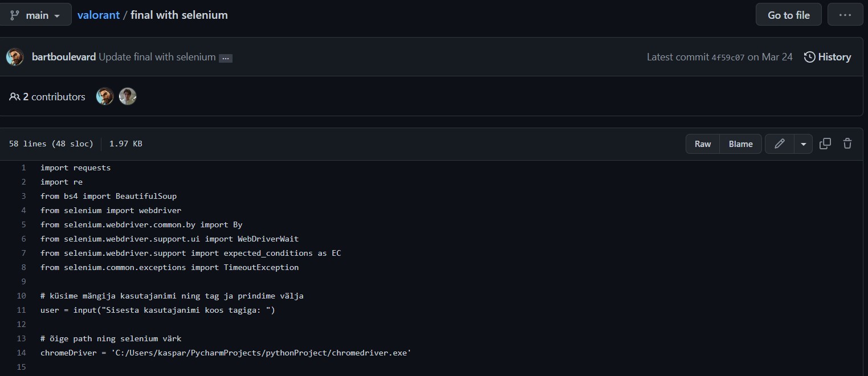This screenshot has height=376, width=868.
Task: Click line number 14 in the gutter
Action: pos(22,353)
